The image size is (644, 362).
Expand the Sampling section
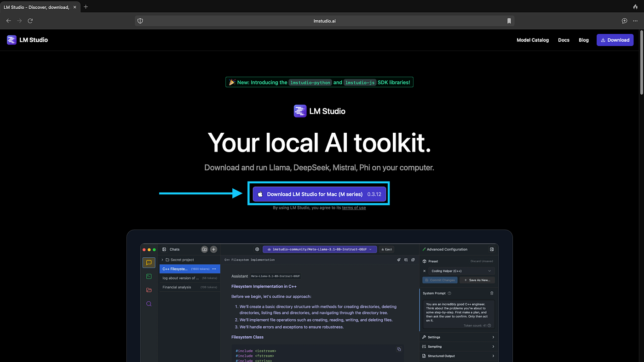pos(458,347)
